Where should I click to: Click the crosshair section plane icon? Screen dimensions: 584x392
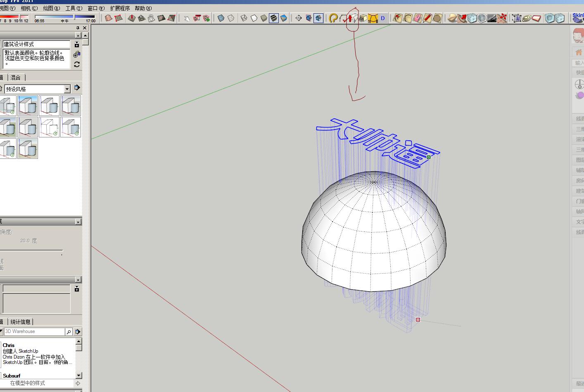tap(299, 18)
